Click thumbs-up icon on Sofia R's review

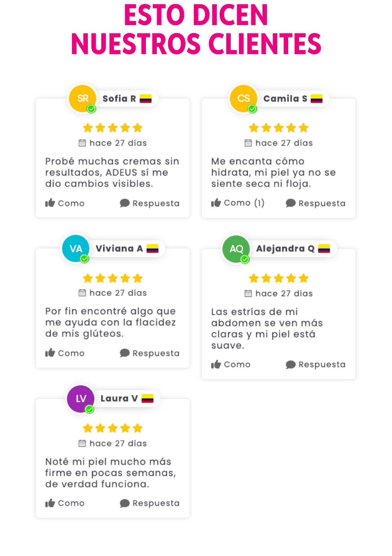[50, 203]
